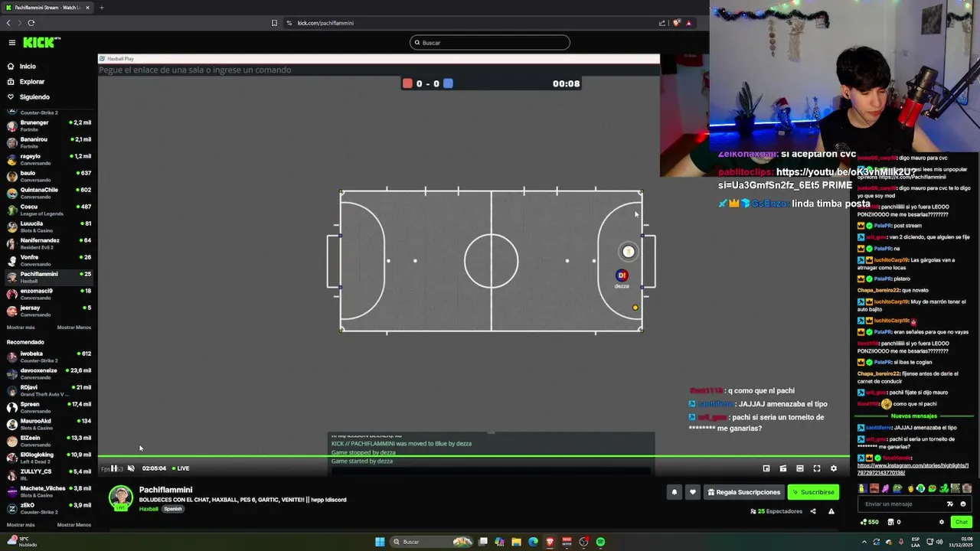Screen dimensions: 980x551
Task: Click the Kick Buscar search bar
Action: point(490,43)
